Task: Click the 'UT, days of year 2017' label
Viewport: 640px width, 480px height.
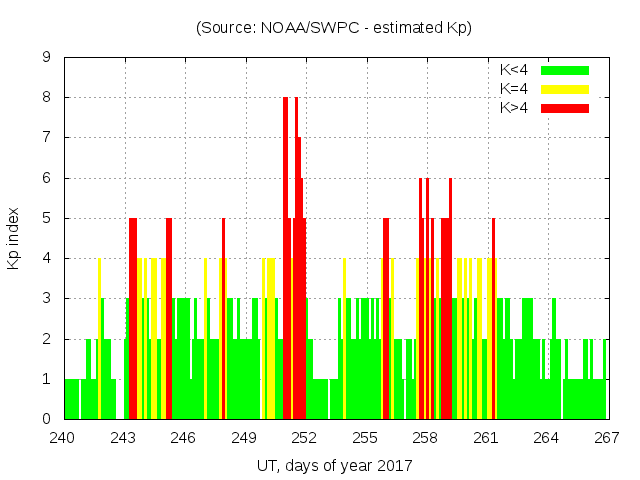Action: pos(334,465)
